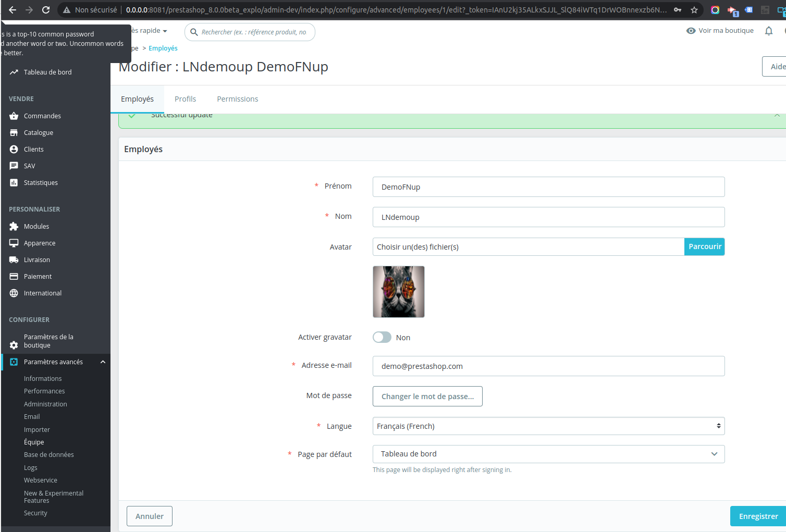Collapse the Paramètres avancés section
Screen dimensions: 786x532
(103, 362)
